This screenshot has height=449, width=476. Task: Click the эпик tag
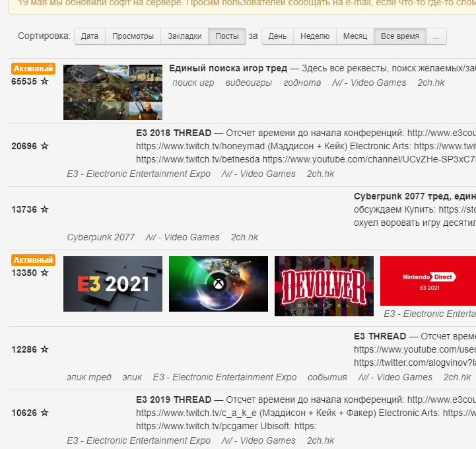132,377
